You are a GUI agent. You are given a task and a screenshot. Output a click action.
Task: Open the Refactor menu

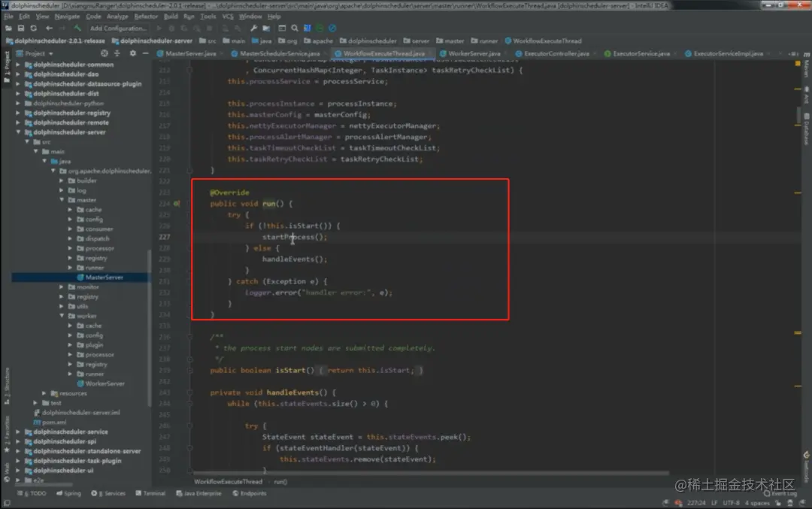coord(146,17)
